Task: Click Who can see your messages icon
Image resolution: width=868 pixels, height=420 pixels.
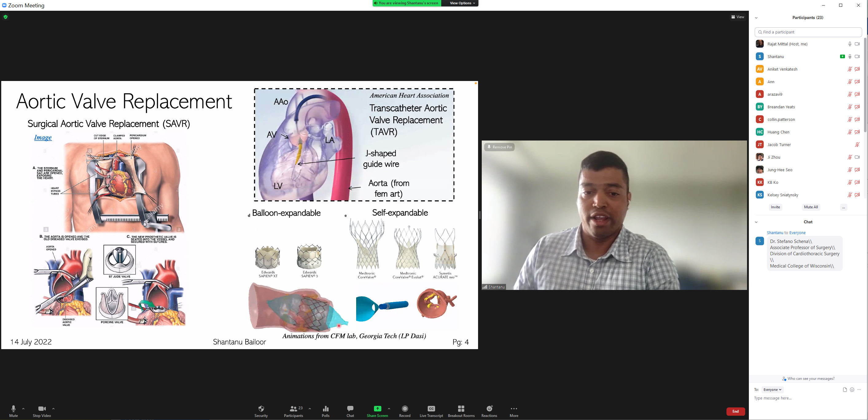Action: (x=784, y=379)
